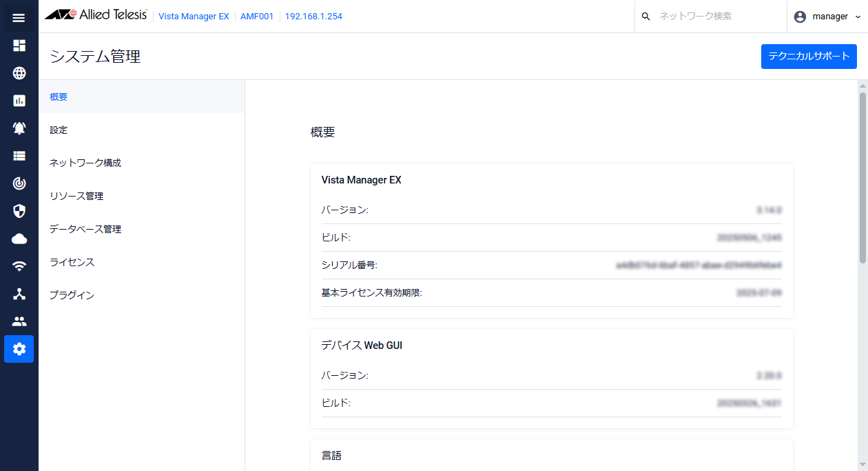Viewport: 868px width, 471px height.
Task: Open the globe network map icon
Action: (19, 73)
